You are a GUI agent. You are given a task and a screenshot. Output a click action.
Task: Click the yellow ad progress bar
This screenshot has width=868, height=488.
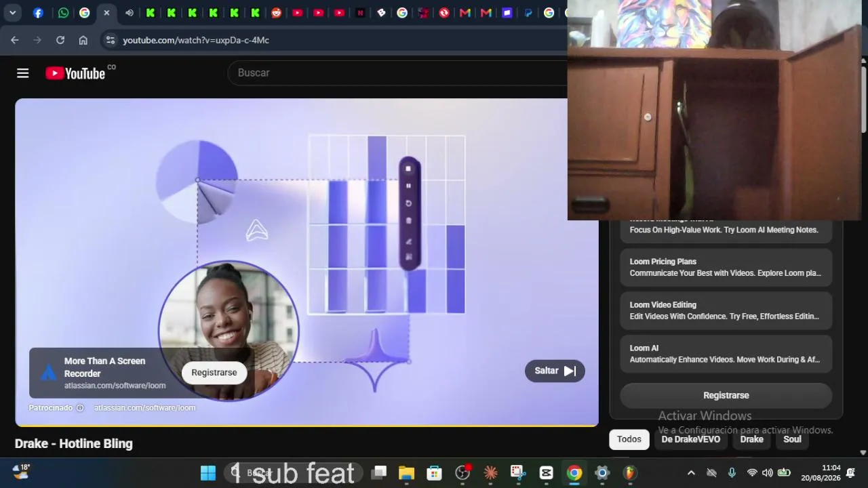tap(307, 426)
